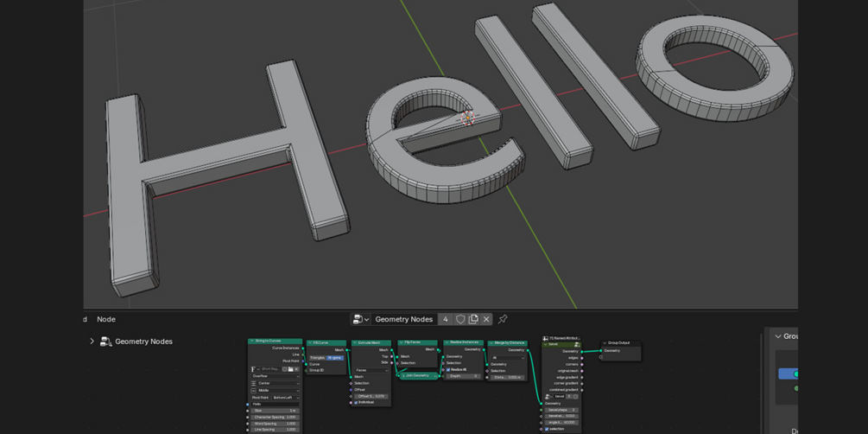This screenshot has width=868, height=434.
Task: Adjust the Line Spacing value
Action: click(276, 430)
